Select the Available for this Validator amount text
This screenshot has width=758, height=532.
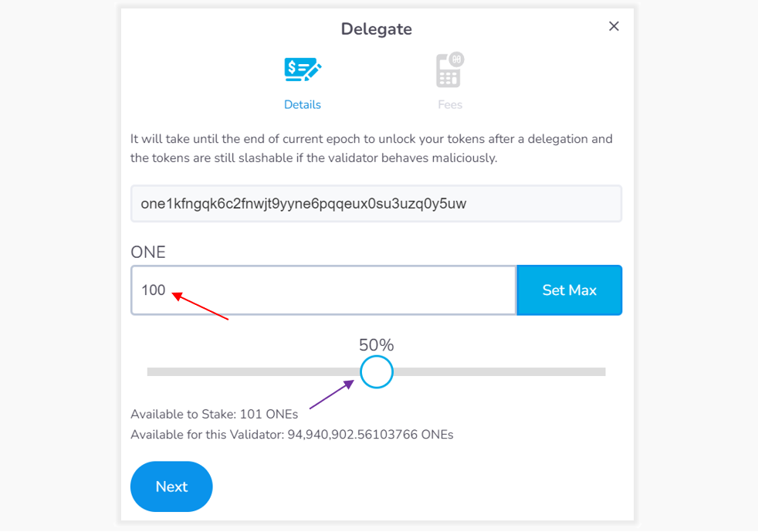click(292, 435)
